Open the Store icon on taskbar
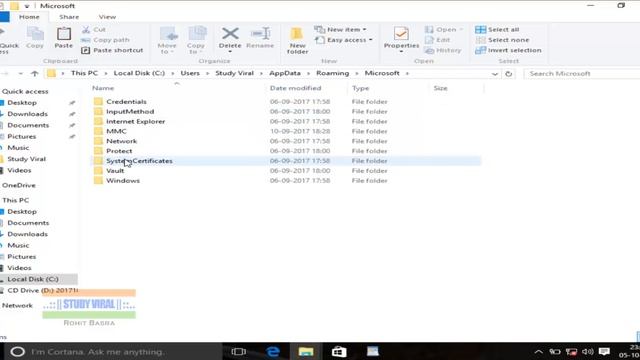640x360 pixels. point(339,351)
